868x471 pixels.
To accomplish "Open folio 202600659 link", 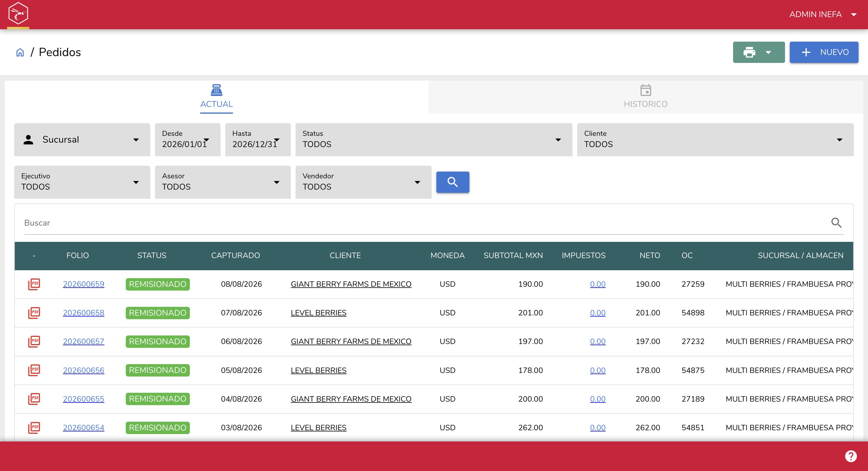I will coord(84,284).
